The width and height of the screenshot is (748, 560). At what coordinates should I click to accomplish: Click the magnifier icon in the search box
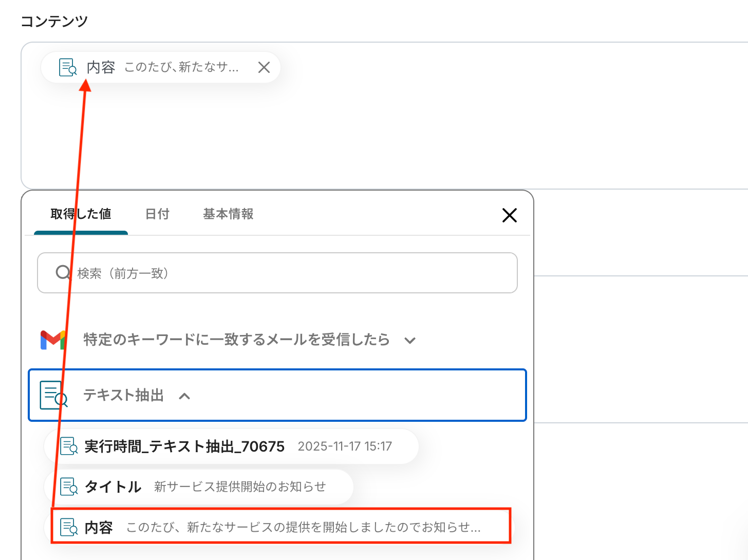(63, 272)
